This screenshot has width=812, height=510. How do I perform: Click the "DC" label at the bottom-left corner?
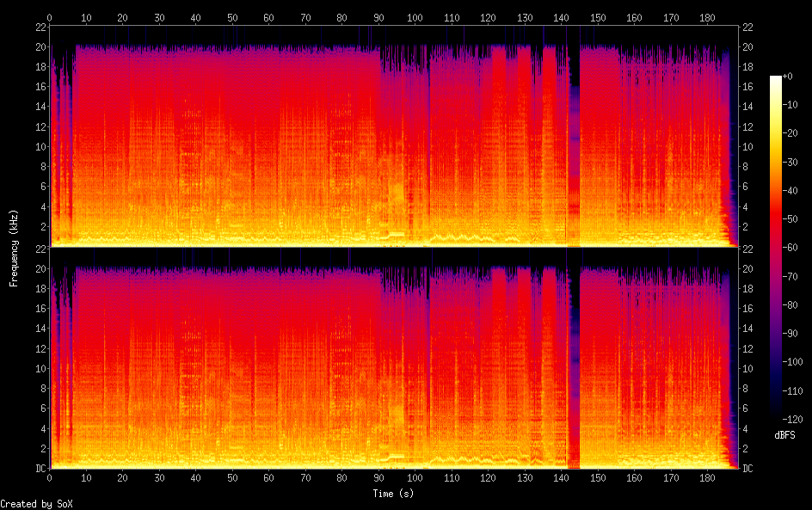click(39, 468)
